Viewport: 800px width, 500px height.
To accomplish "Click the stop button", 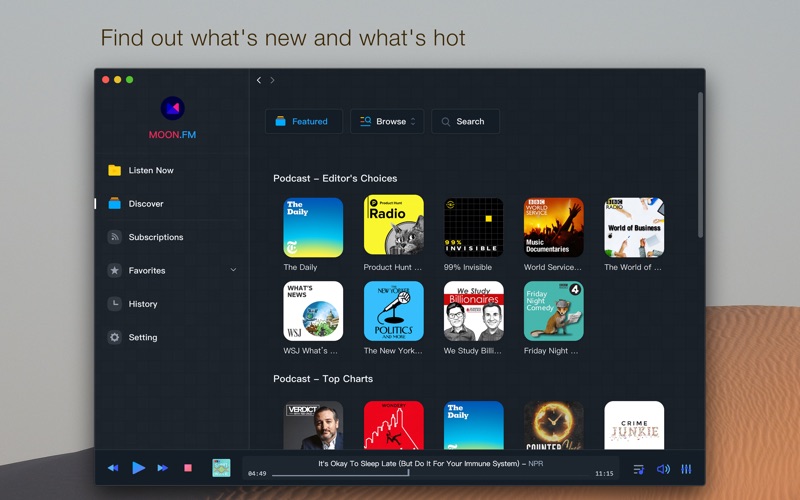I will coord(188,468).
